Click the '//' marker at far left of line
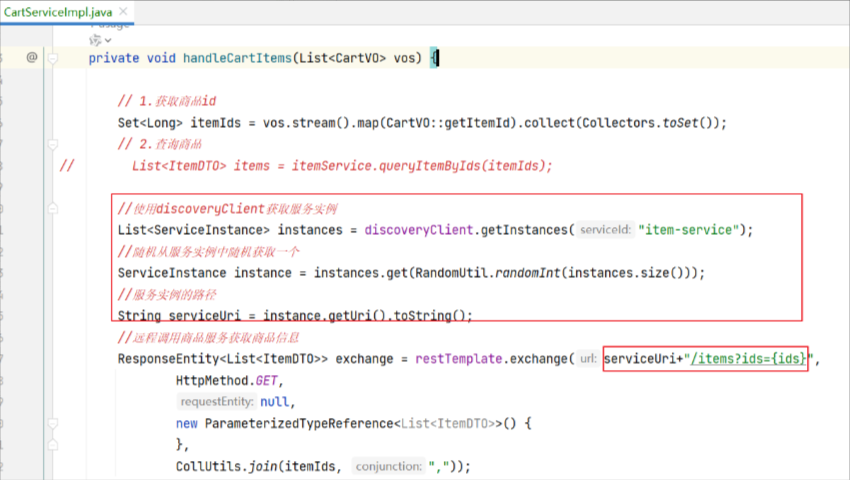The width and height of the screenshot is (850, 480). tap(67, 166)
